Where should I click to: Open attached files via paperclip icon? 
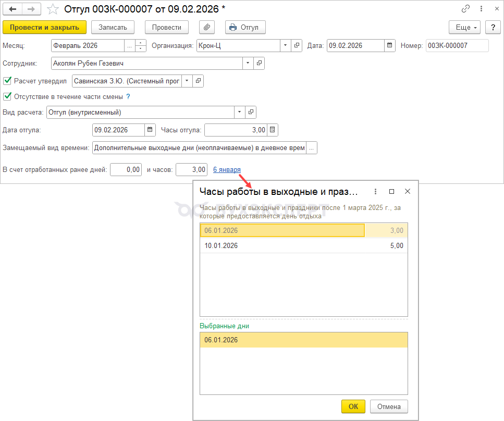tap(207, 27)
